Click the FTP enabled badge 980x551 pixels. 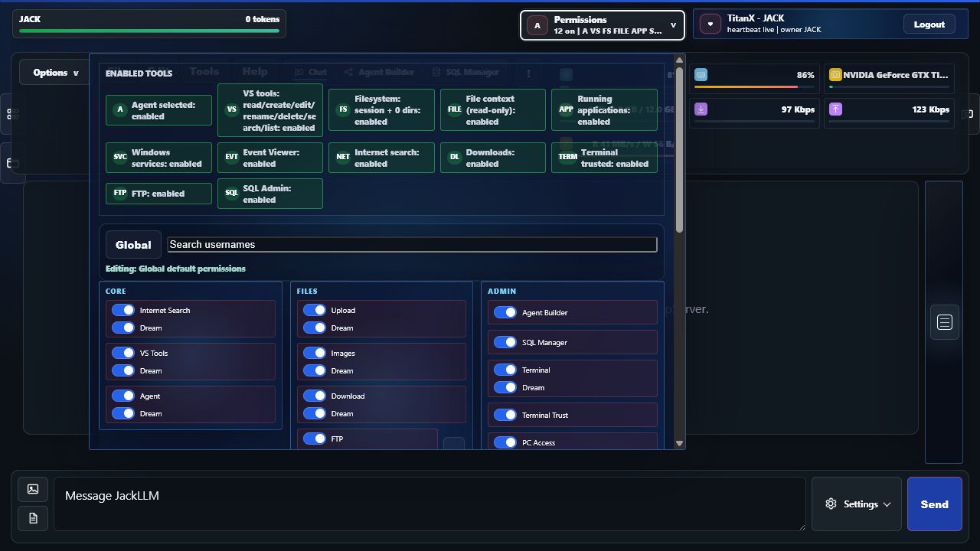pos(158,194)
